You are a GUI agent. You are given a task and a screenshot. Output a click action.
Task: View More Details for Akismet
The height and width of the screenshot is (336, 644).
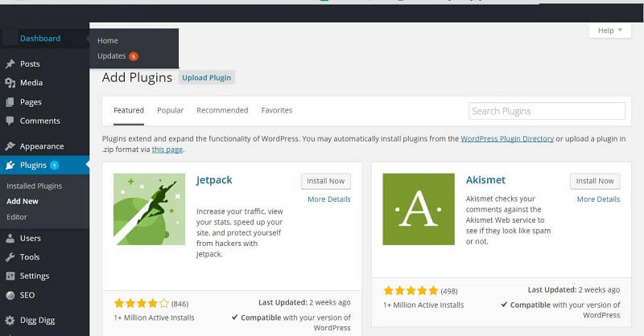click(598, 199)
